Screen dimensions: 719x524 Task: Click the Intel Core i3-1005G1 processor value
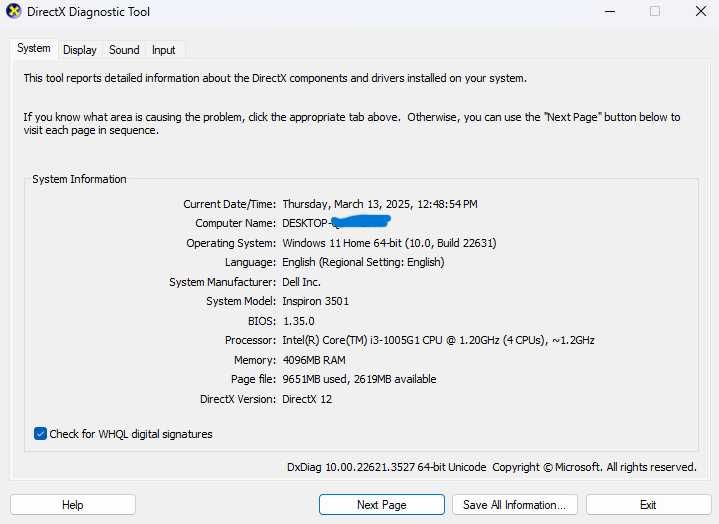click(438, 340)
